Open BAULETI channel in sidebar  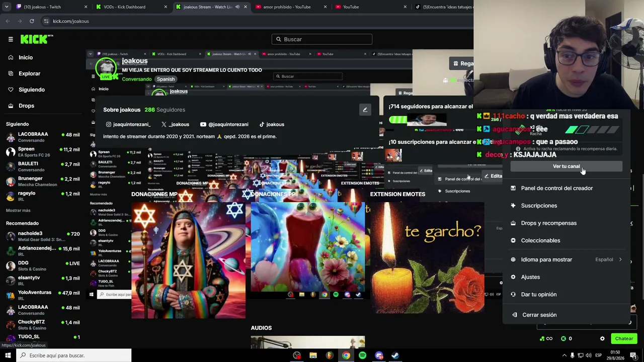coord(43,166)
